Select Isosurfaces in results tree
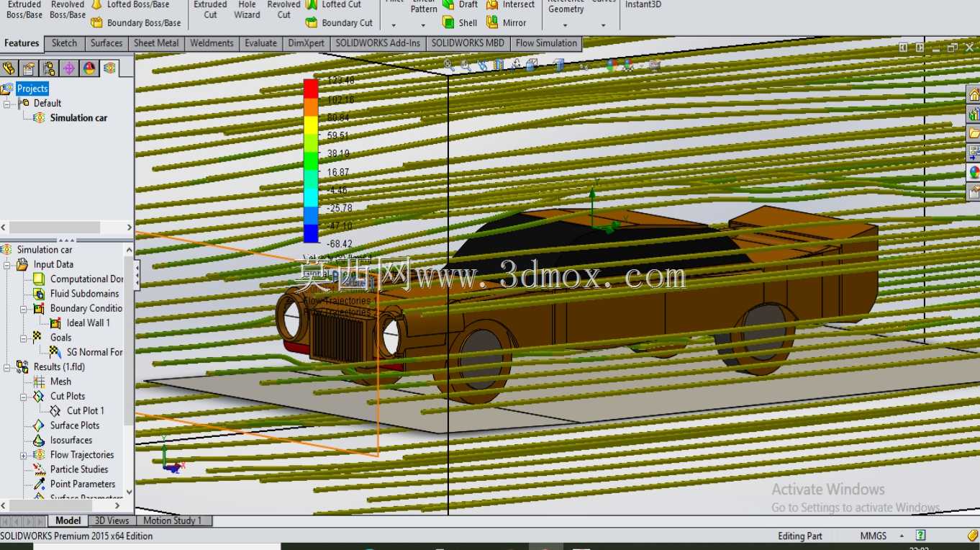The image size is (980, 550). pos(63,441)
